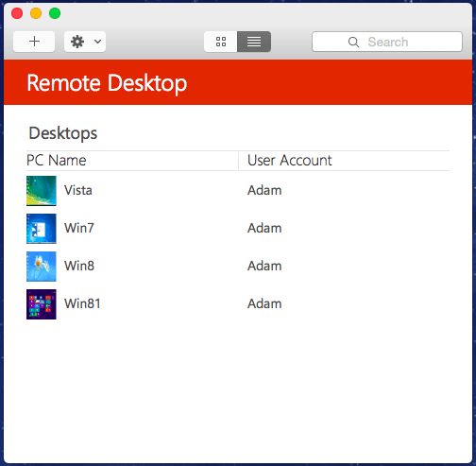Screen dimensions: 476x466
Task: Click Adam account in Win81 row
Action: point(264,303)
